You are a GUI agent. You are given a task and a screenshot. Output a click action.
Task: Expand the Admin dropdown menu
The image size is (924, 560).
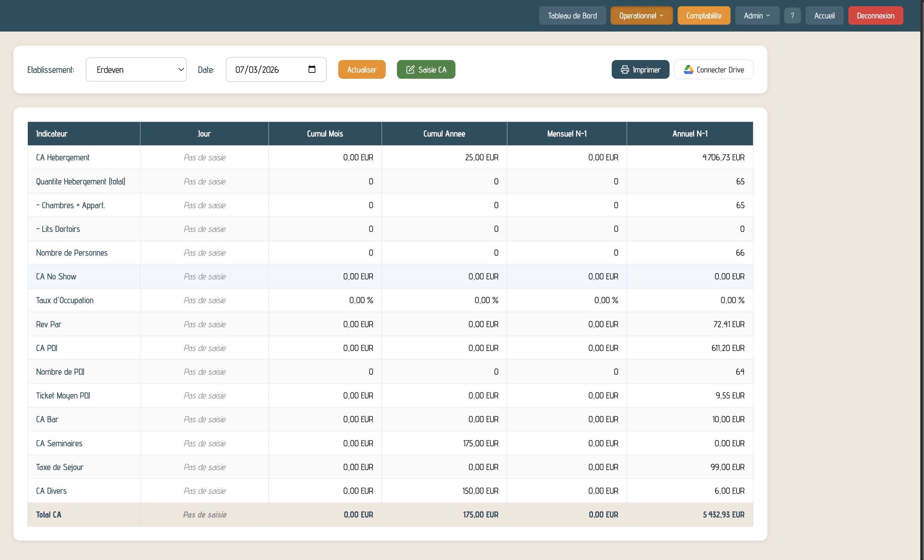tap(756, 16)
